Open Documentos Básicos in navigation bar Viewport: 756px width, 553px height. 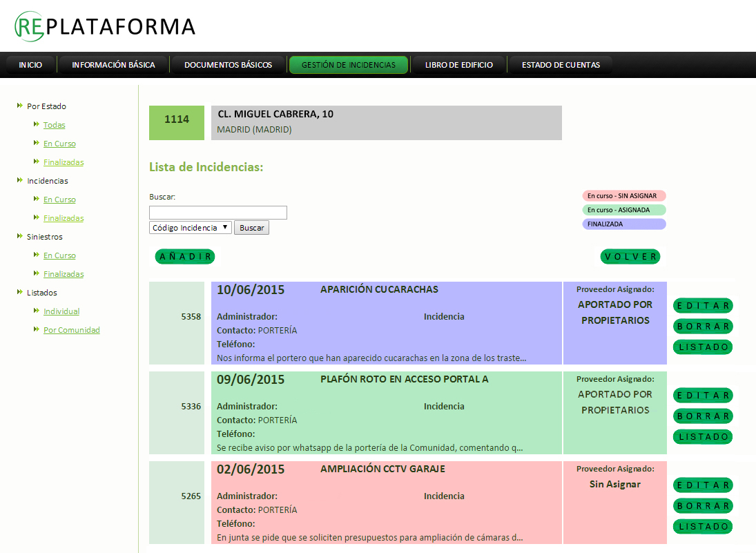tap(228, 65)
